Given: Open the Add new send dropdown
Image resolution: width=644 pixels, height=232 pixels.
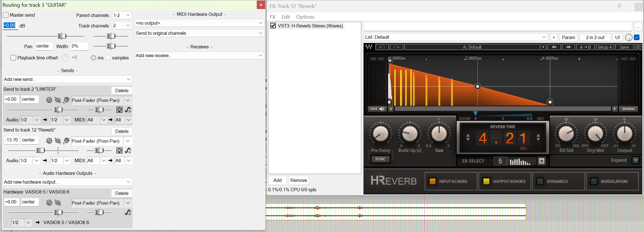Looking at the screenshot, I should tap(68, 79).
